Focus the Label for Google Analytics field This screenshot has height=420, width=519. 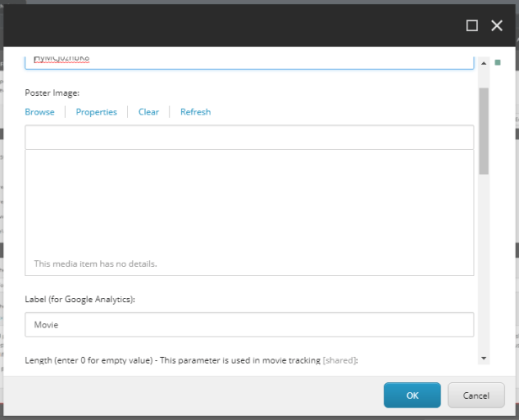click(x=249, y=324)
